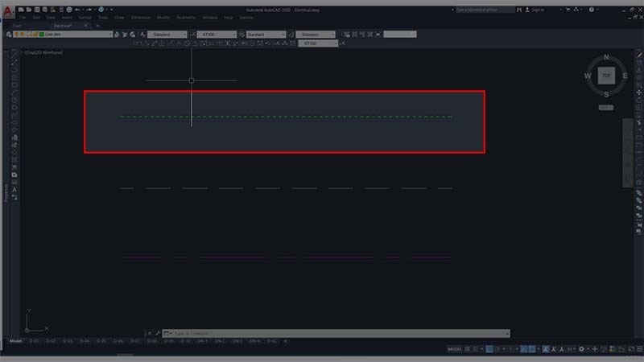Open the multileader style Standard dropdown

pyautogui.click(x=316, y=35)
